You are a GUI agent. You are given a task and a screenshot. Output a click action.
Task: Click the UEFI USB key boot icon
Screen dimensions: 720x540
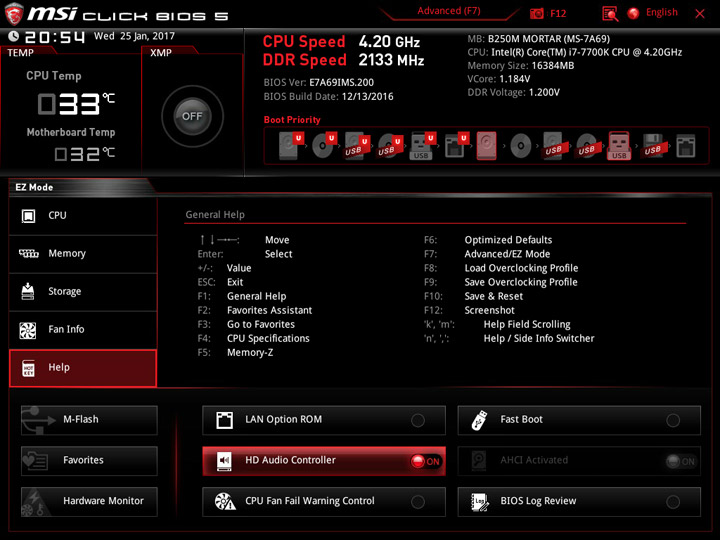click(x=422, y=146)
